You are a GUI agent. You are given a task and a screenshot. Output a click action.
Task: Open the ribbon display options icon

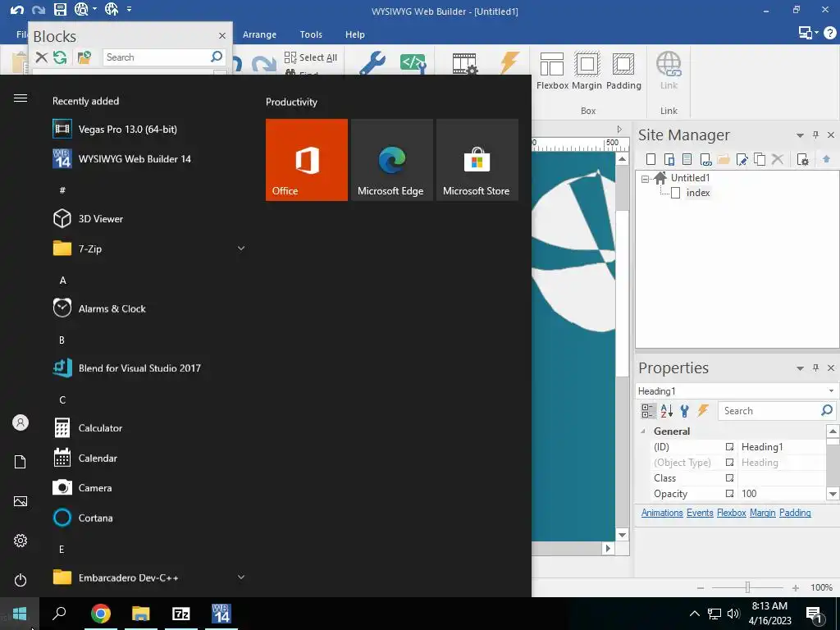[808, 33]
